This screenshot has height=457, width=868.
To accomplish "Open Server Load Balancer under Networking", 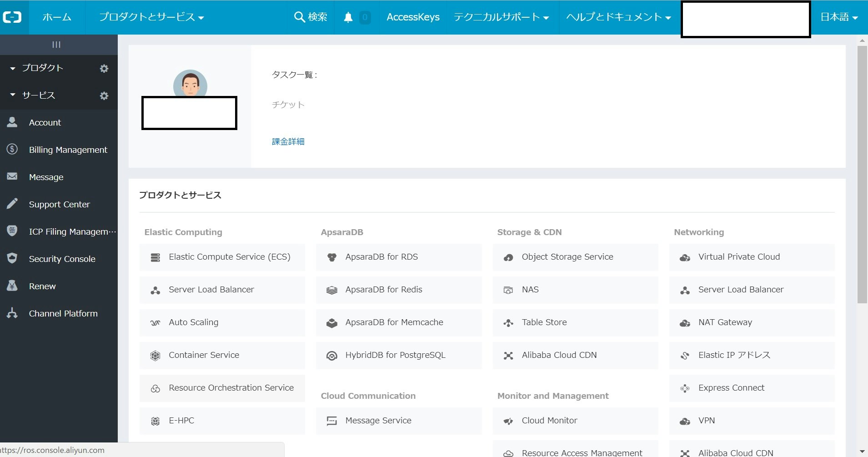I will [752, 290].
